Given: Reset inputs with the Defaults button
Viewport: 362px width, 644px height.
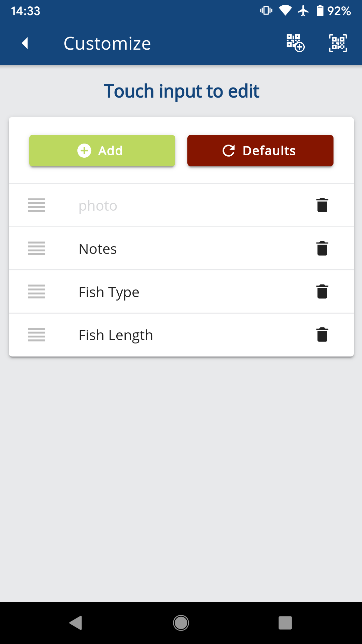Looking at the screenshot, I should pyautogui.click(x=260, y=151).
